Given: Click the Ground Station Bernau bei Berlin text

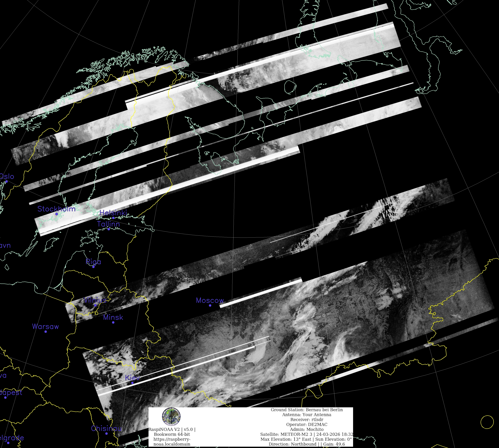Looking at the screenshot, I should coord(307,410).
